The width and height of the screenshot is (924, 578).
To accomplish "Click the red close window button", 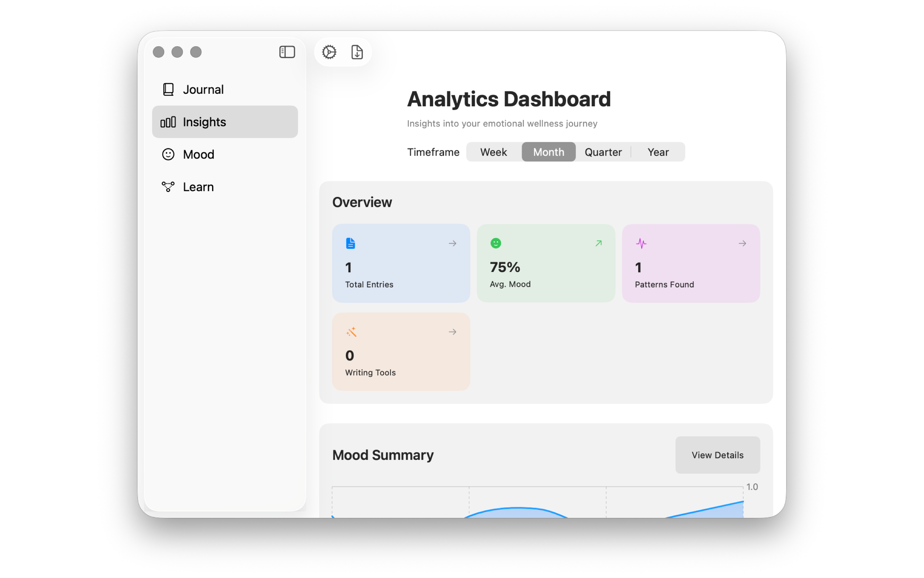I will point(158,52).
